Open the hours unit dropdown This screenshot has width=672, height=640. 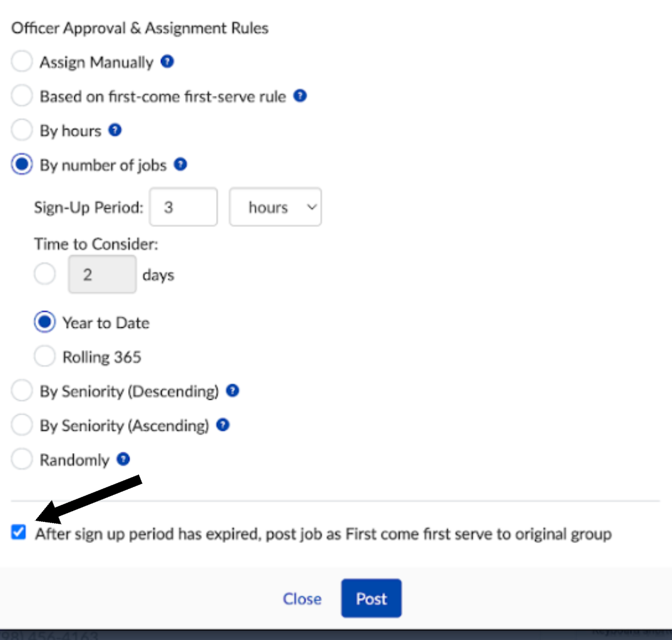[275, 207]
